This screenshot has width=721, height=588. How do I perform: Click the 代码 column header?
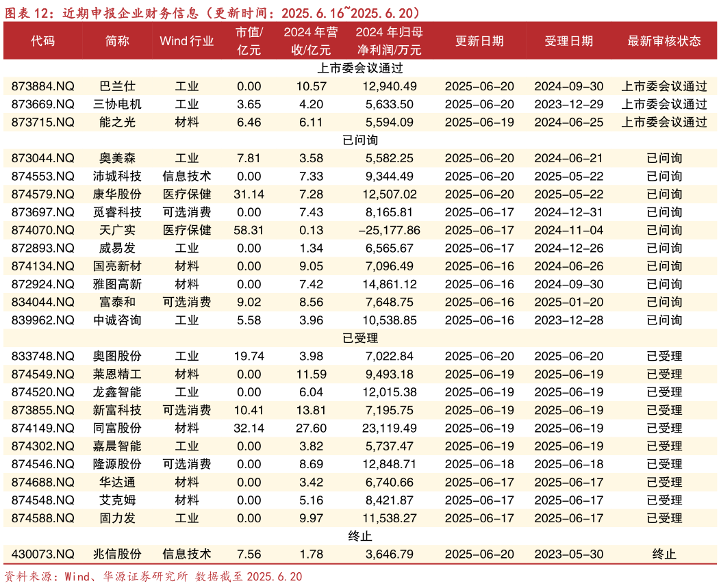click(42, 41)
